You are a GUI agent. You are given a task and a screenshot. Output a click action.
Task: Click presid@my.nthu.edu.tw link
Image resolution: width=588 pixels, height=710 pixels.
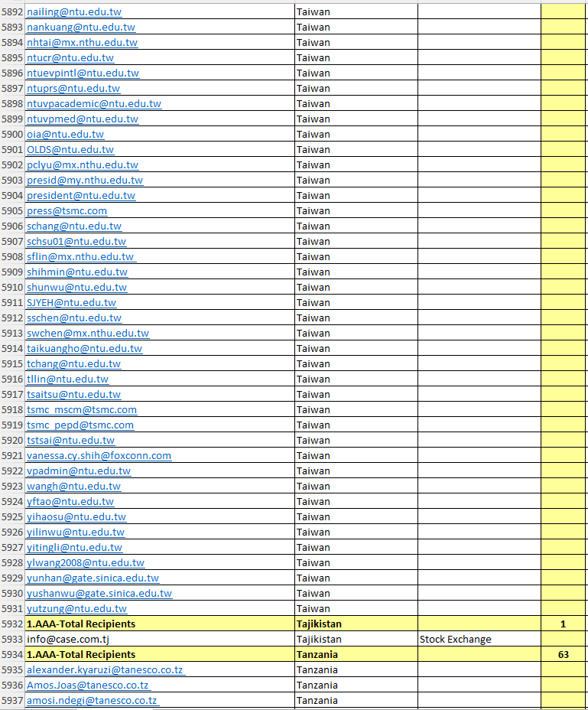coord(85,181)
